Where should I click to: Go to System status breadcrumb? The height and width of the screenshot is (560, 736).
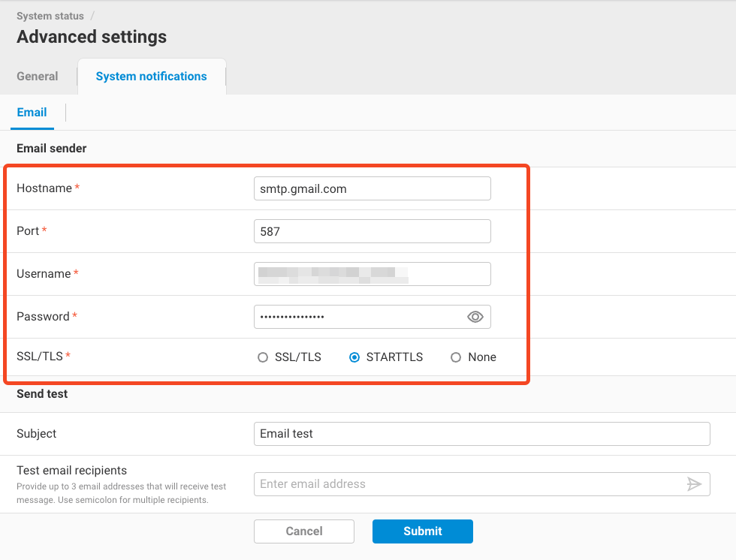pos(50,16)
